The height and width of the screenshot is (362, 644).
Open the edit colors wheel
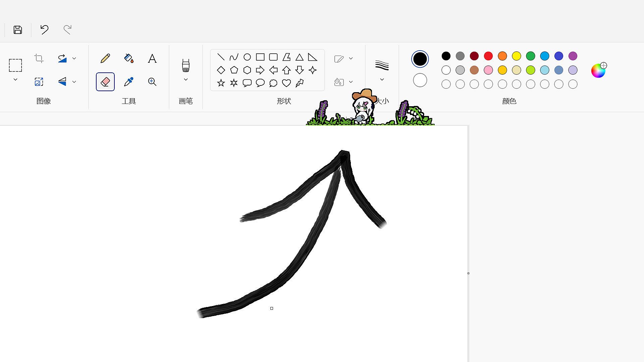pyautogui.click(x=598, y=71)
